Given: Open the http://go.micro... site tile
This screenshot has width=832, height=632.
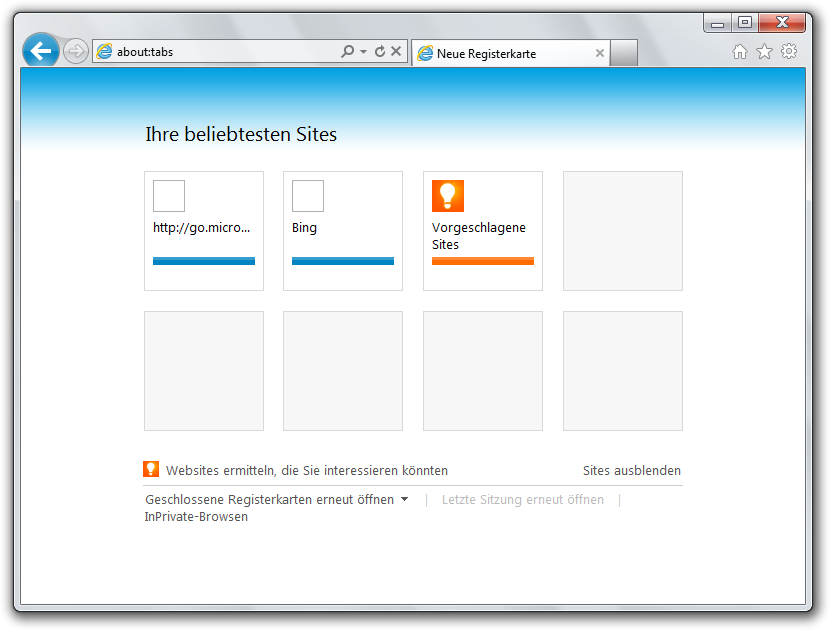Looking at the screenshot, I should click(204, 231).
